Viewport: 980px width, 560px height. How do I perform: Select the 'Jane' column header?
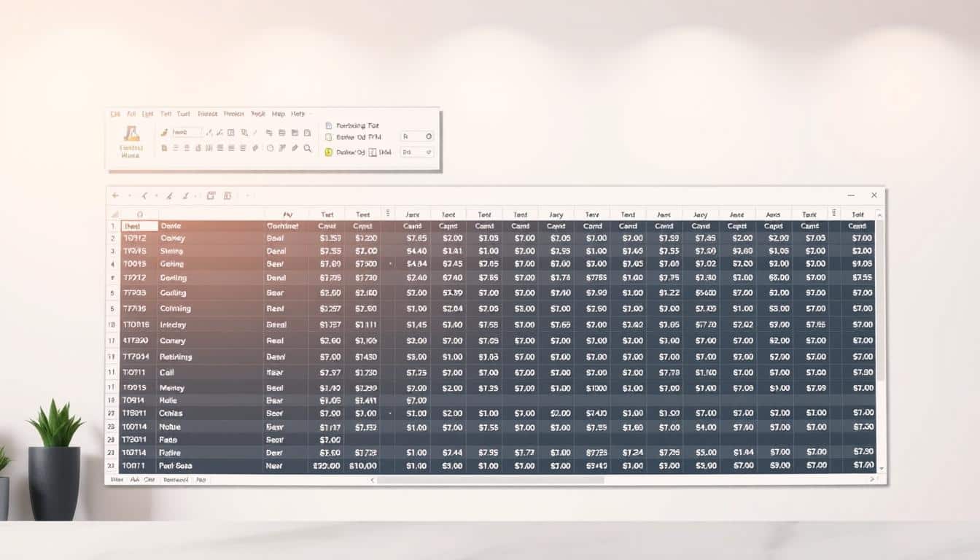tap(736, 215)
